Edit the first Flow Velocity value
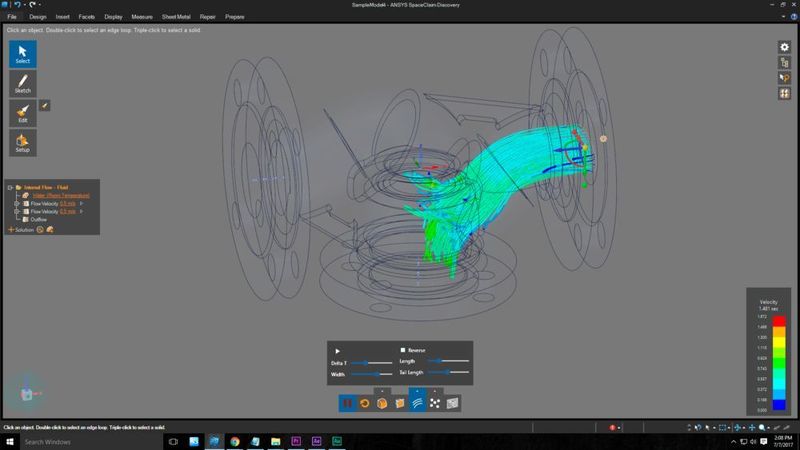This screenshot has width=800, height=450. [68, 204]
